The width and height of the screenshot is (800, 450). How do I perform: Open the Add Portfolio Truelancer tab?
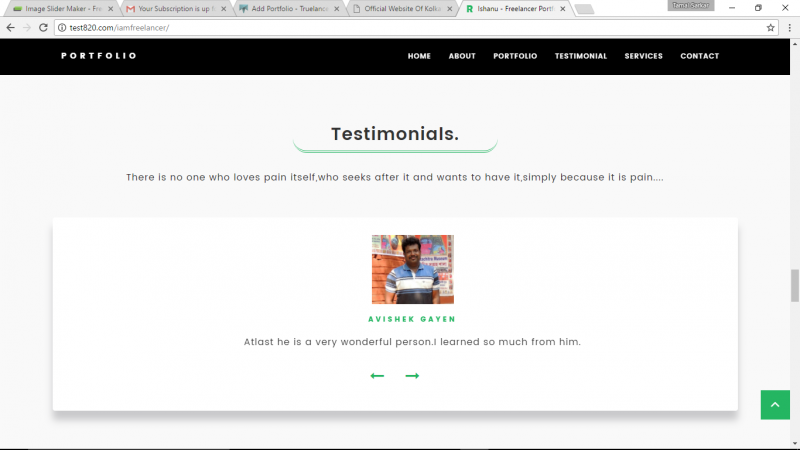tap(288, 9)
